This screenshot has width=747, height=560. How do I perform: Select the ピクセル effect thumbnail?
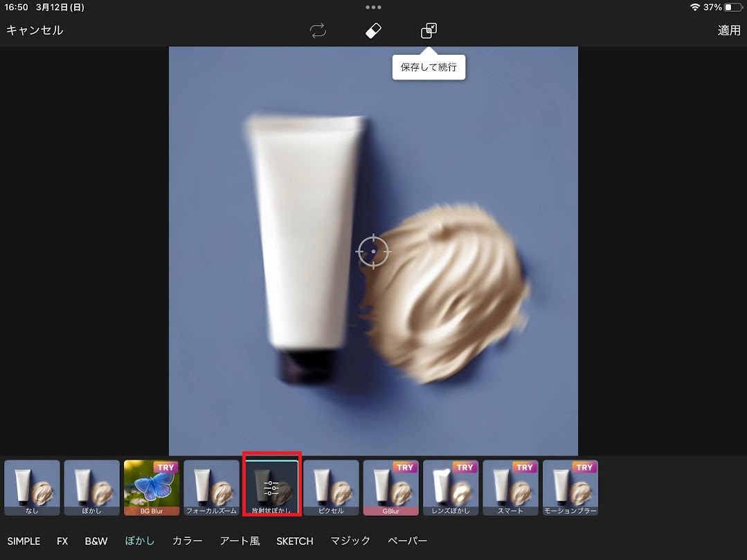[331, 487]
